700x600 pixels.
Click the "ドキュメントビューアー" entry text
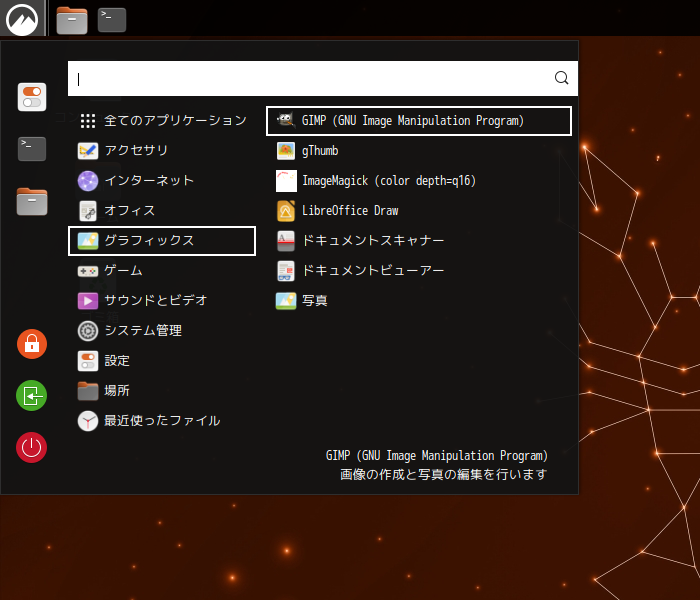click(x=373, y=271)
